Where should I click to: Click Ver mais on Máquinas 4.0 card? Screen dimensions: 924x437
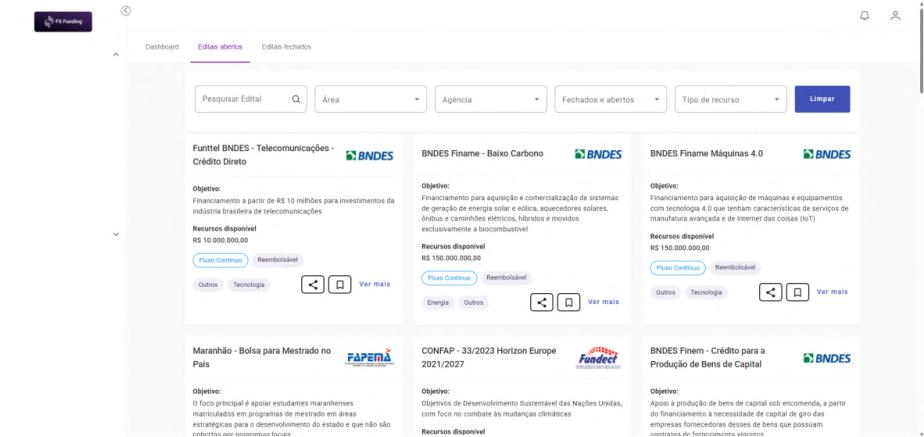point(832,292)
